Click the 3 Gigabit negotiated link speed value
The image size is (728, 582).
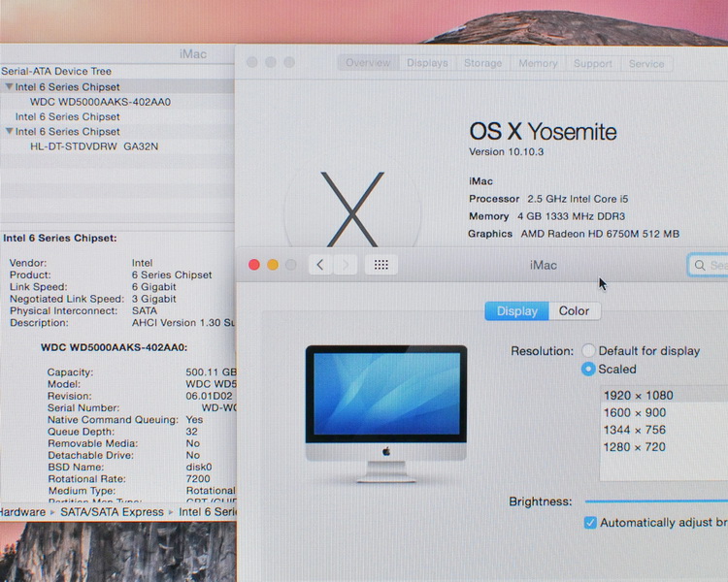coord(153,299)
